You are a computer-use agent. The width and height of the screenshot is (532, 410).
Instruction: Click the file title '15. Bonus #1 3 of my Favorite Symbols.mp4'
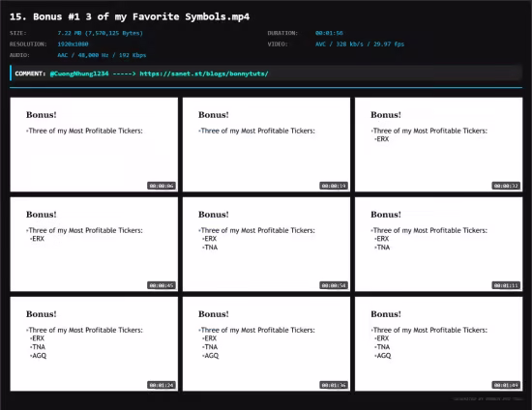click(x=130, y=16)
